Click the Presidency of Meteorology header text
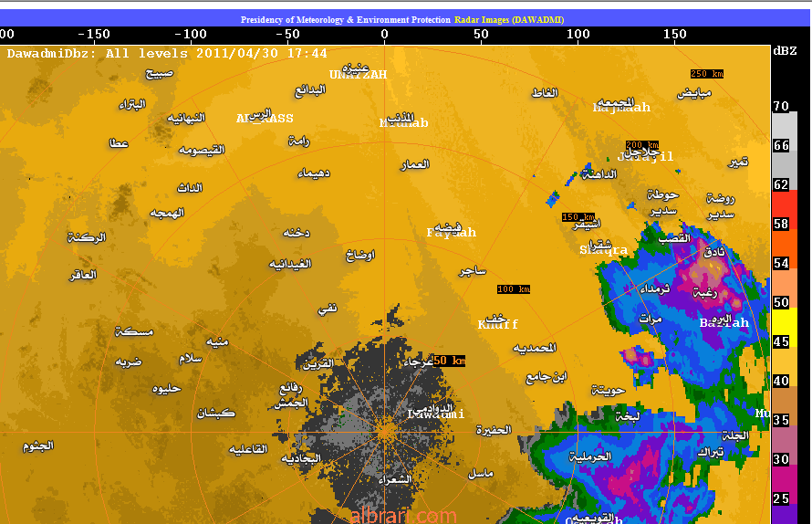 click(346, 20)
